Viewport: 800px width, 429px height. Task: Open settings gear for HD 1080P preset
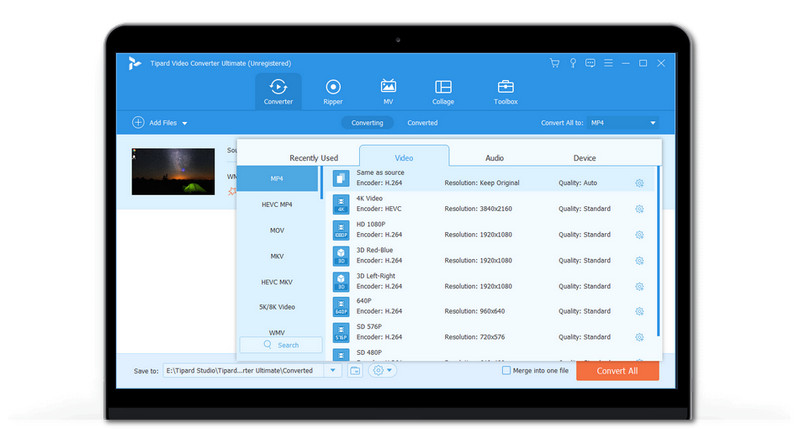[x=639, y=235]
